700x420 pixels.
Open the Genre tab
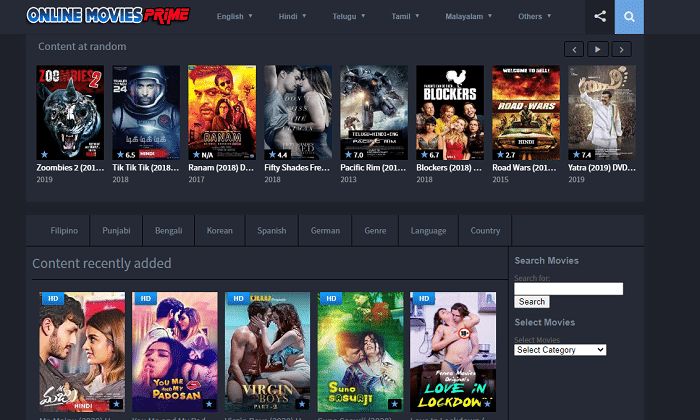(375, 231)
